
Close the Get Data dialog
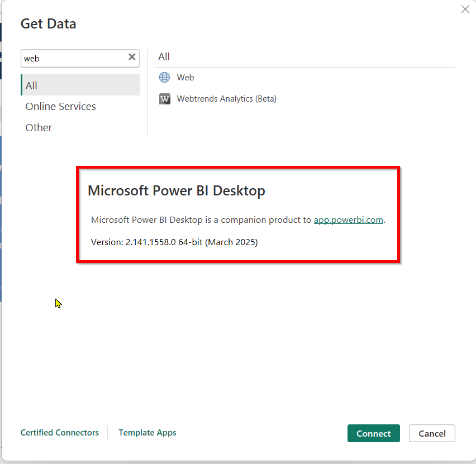point(465,9)
